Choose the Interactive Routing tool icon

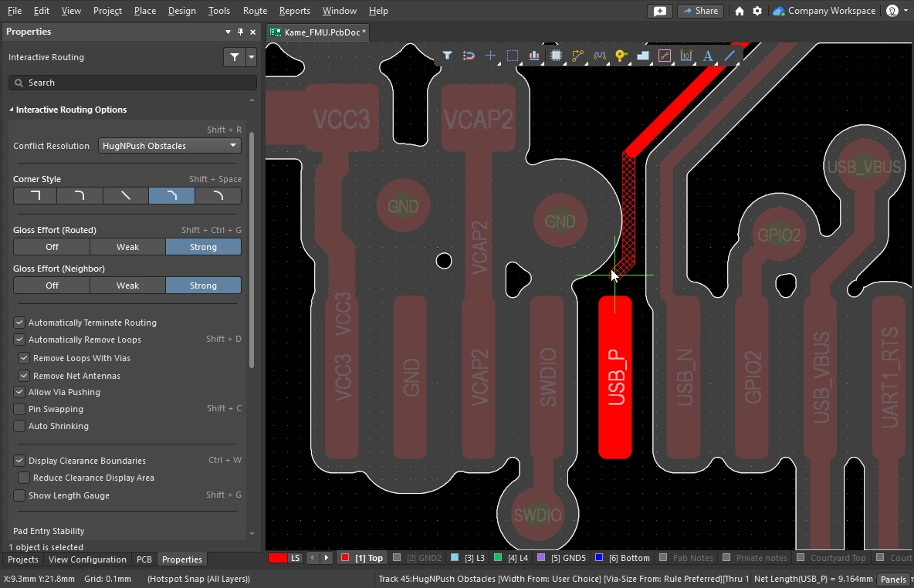(577, 56)
